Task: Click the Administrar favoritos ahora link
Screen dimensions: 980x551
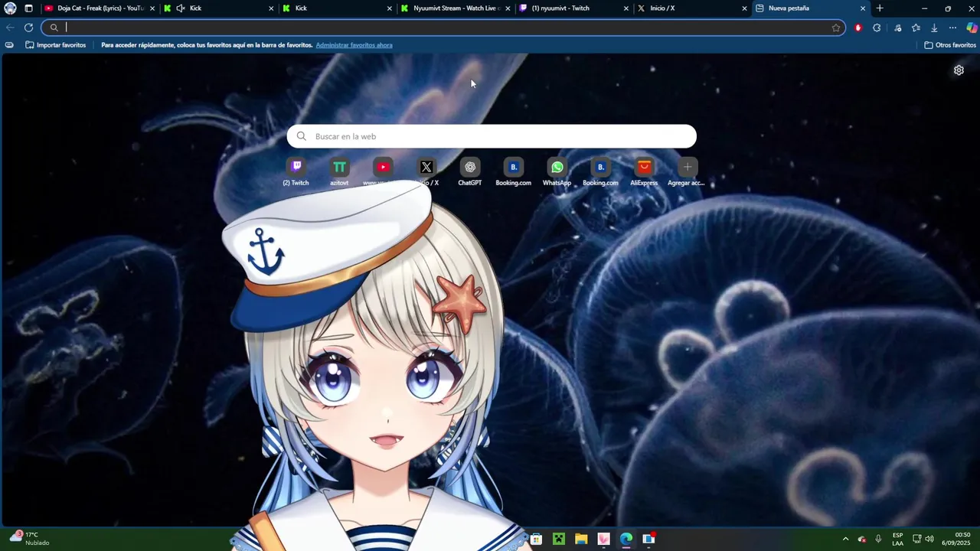Action: click(354, 45)
